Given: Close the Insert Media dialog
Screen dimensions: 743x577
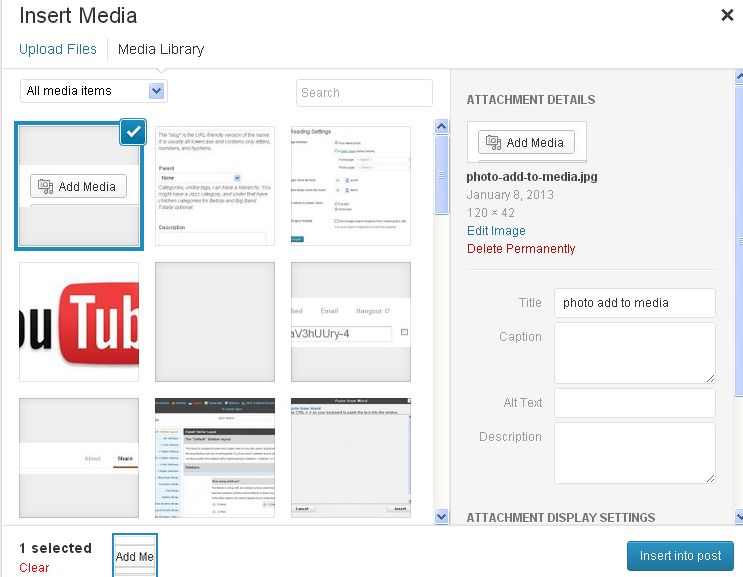Looking at the screenshot, I should click(x=728, y=15).
